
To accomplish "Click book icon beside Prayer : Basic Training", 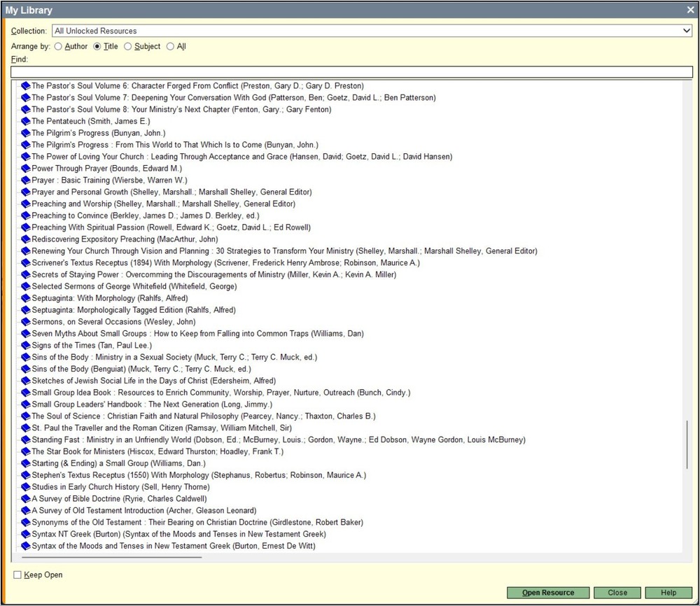I will click(x=26, y=181).
